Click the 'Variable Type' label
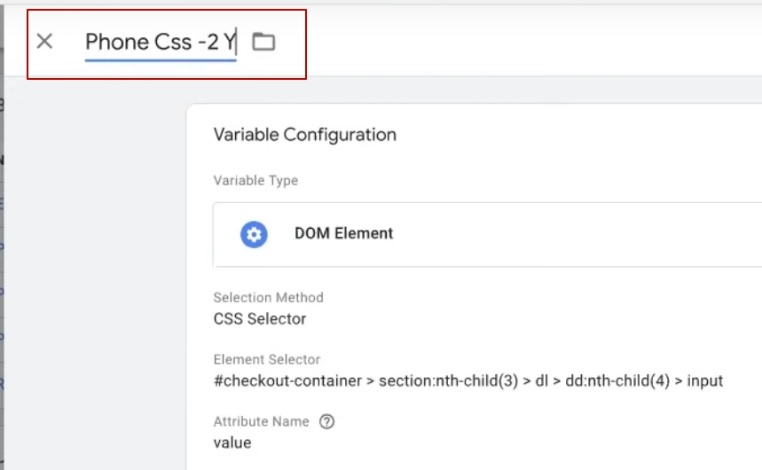Screen dimensions: 762x470 255,181
